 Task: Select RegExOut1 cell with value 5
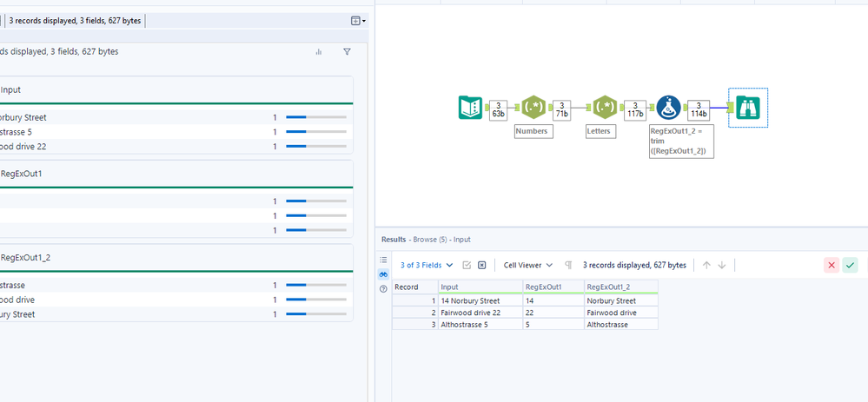click(x=553, y=325)
